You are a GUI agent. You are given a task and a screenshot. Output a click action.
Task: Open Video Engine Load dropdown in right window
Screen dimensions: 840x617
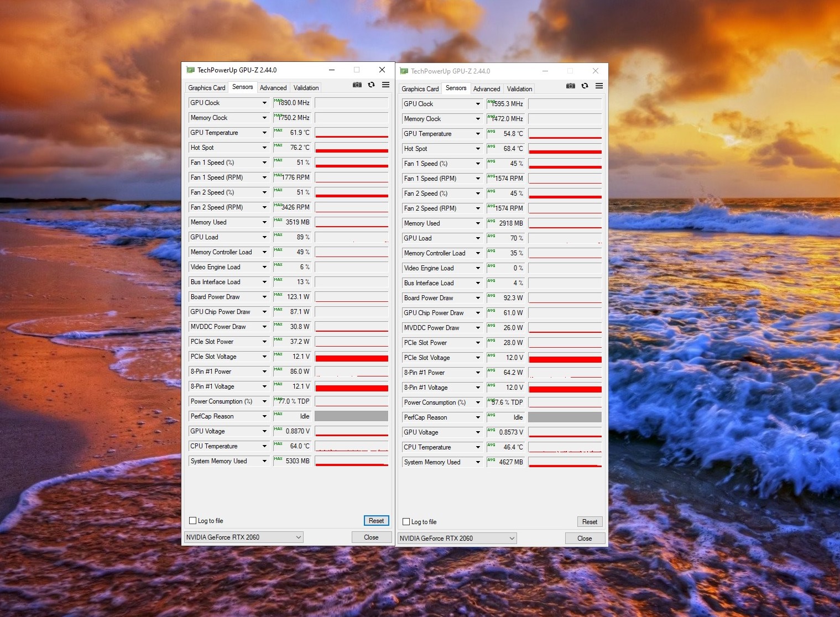tap(478, 268)
